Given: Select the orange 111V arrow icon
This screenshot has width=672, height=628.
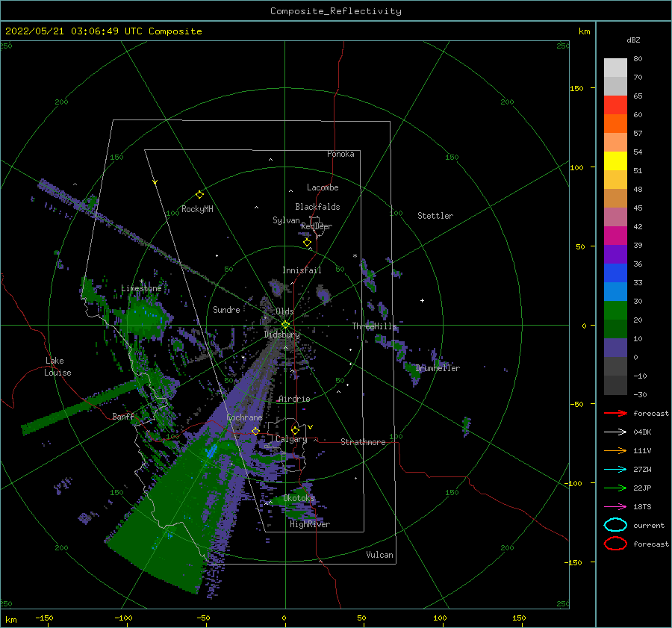Looking at the screenshot, I should (615, 450).
